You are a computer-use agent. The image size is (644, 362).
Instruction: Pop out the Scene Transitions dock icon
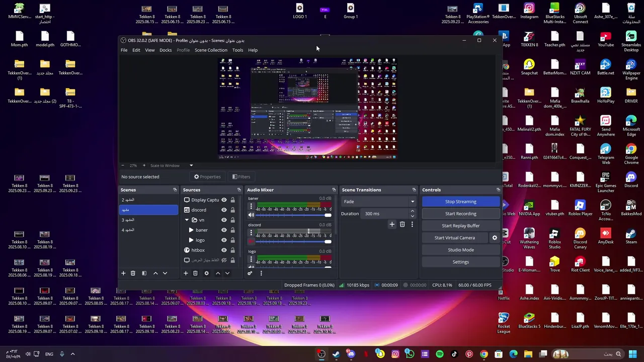pos(414,190)
